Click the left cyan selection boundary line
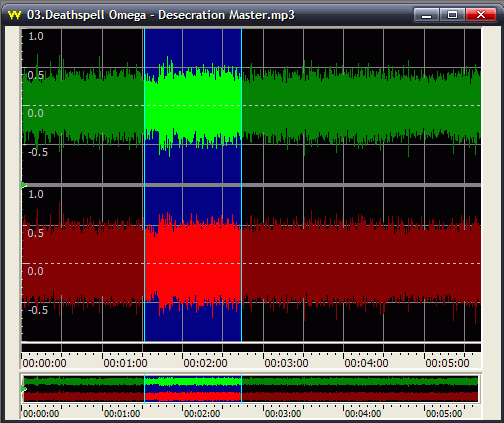 tap(144, 185)
